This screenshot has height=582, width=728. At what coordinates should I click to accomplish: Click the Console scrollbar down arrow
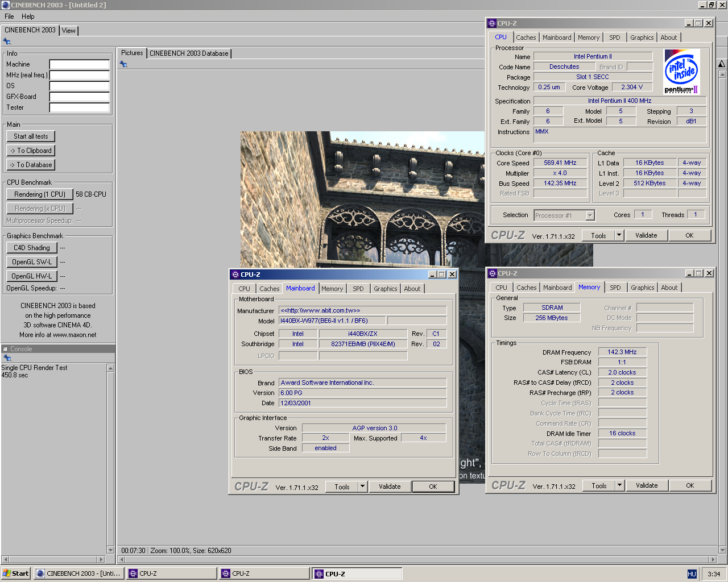110,550
